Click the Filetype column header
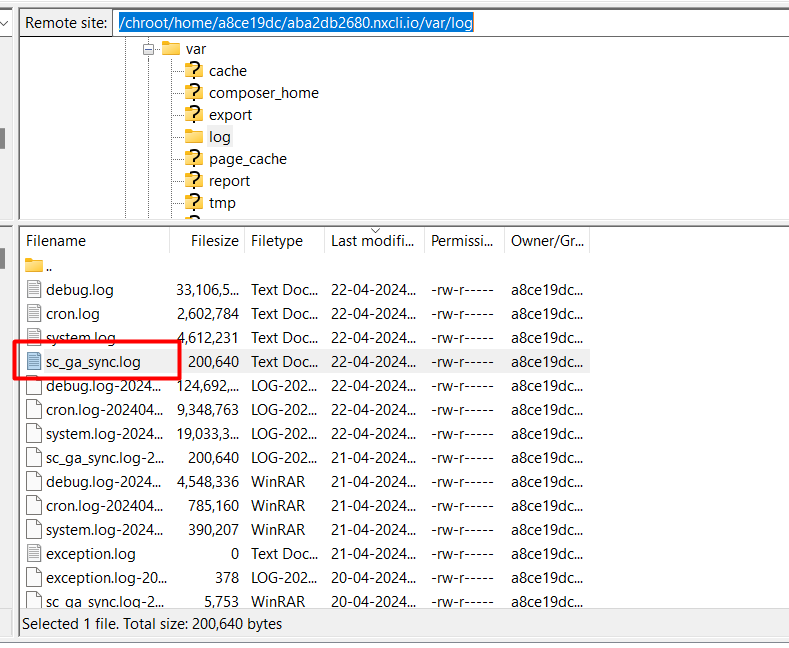 coord(277,241)
